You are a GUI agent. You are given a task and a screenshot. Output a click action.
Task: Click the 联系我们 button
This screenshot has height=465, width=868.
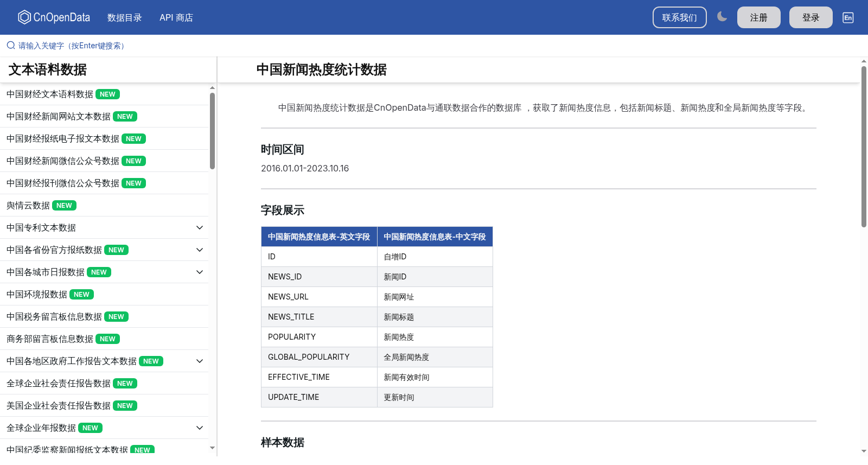coord(680,17)
